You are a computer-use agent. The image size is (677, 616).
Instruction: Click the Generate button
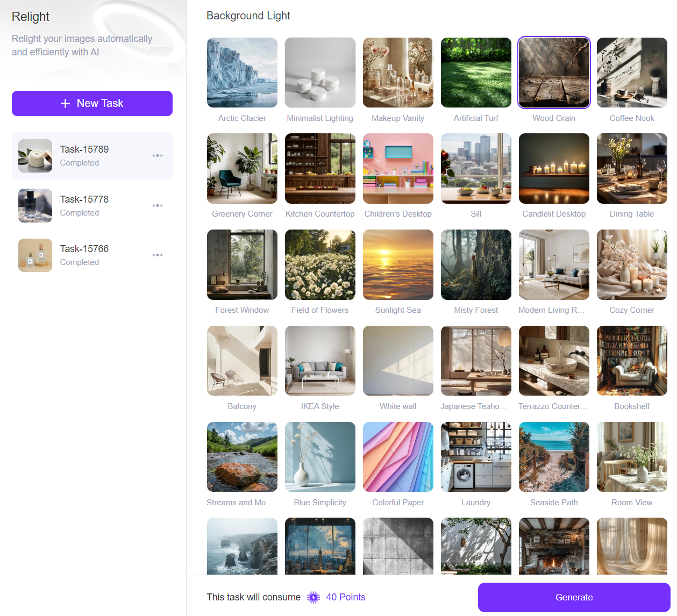pos(574,597)
